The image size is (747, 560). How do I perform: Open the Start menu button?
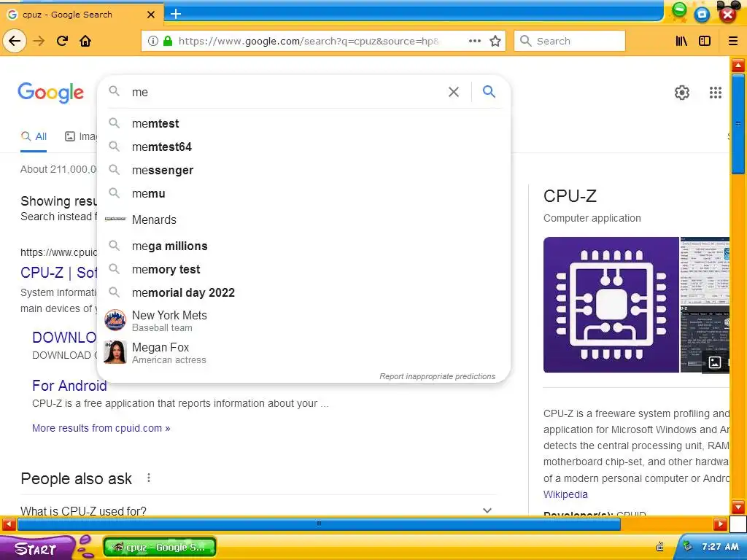(37, 548)
